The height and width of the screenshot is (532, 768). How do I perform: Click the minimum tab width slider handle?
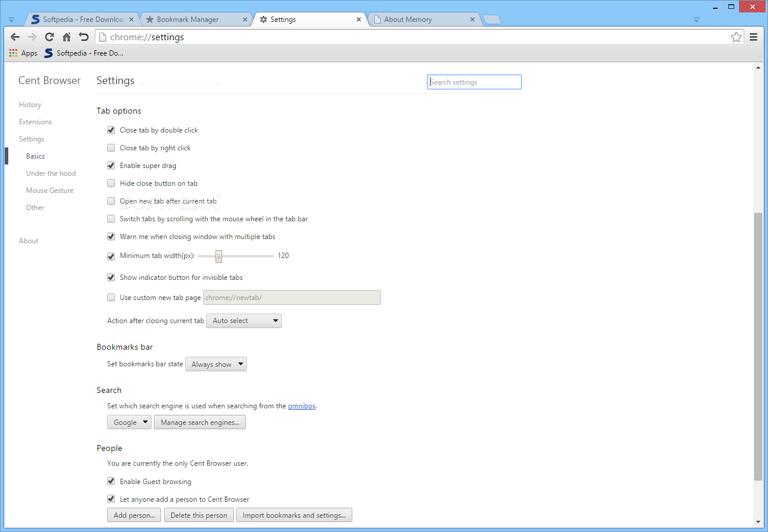tap(218, 256)
